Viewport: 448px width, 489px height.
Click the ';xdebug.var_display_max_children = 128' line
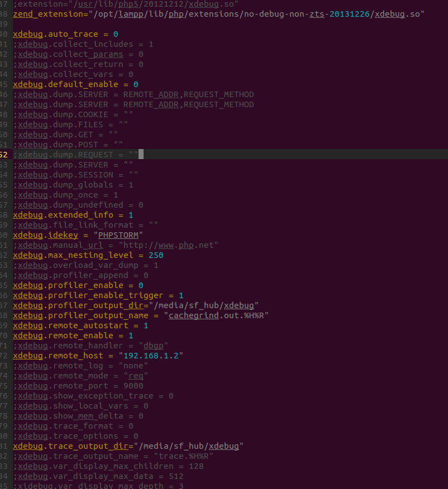pos(108,466)
